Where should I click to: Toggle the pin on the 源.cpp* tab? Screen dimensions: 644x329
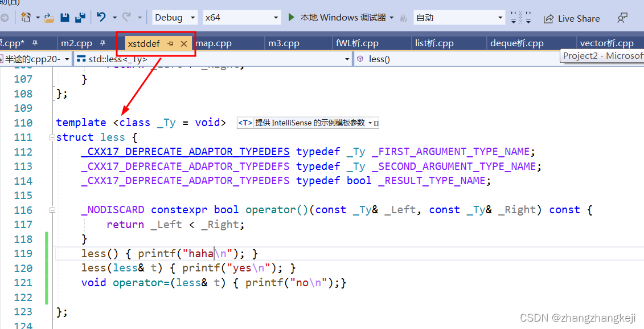[35, 43]
